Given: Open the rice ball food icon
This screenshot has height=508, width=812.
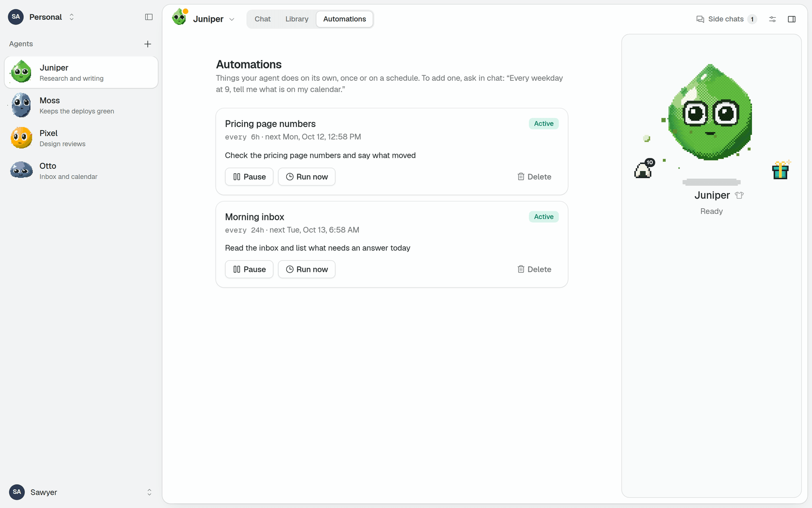Looking at the screenshot, I should pos(644,169).
